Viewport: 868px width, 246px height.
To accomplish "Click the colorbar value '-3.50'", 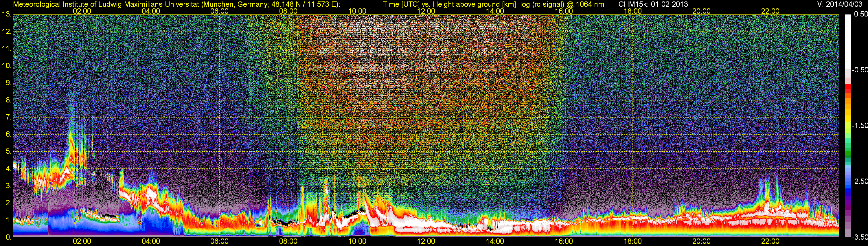I will click(x=860, y=237).
